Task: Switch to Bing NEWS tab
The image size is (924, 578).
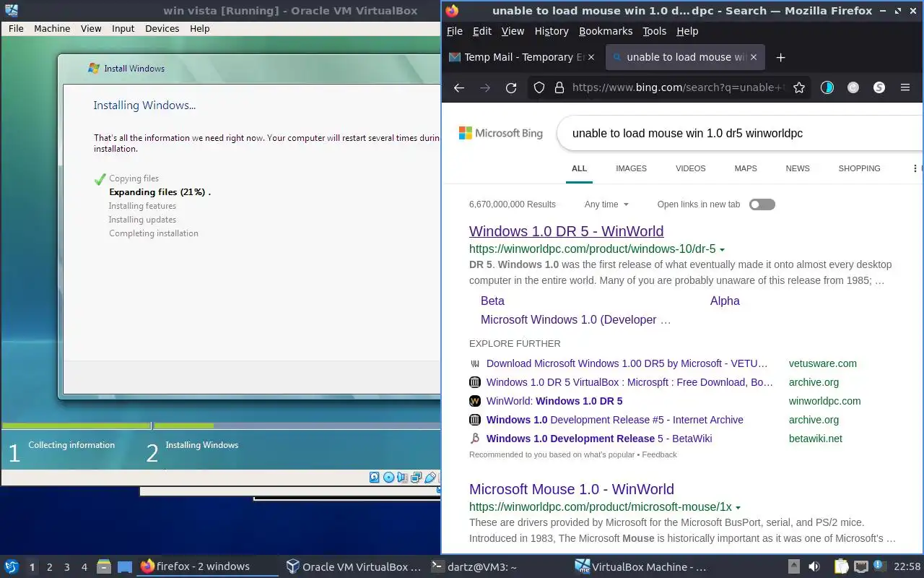Action: tap(798, 168)
